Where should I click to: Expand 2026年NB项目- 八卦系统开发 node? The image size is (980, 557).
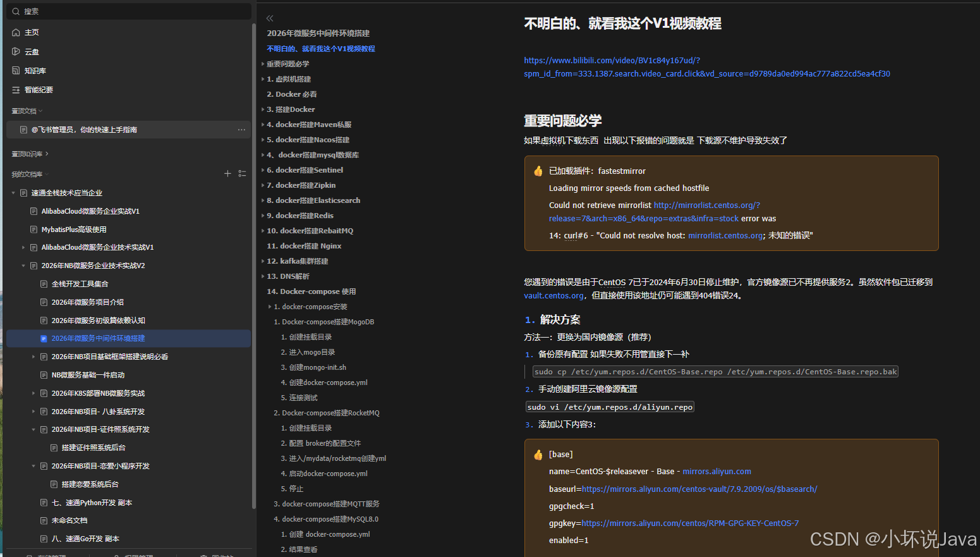pos(33,412)
